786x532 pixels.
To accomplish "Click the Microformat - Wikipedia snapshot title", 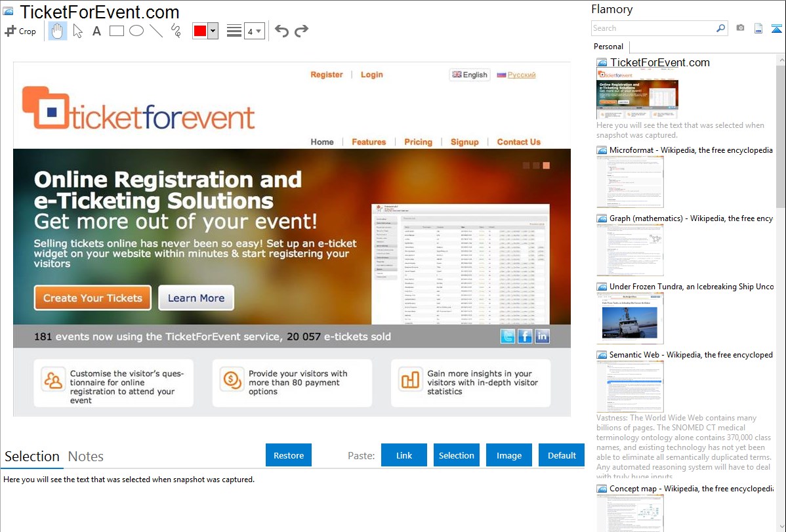I will click(x=691, y=150).
